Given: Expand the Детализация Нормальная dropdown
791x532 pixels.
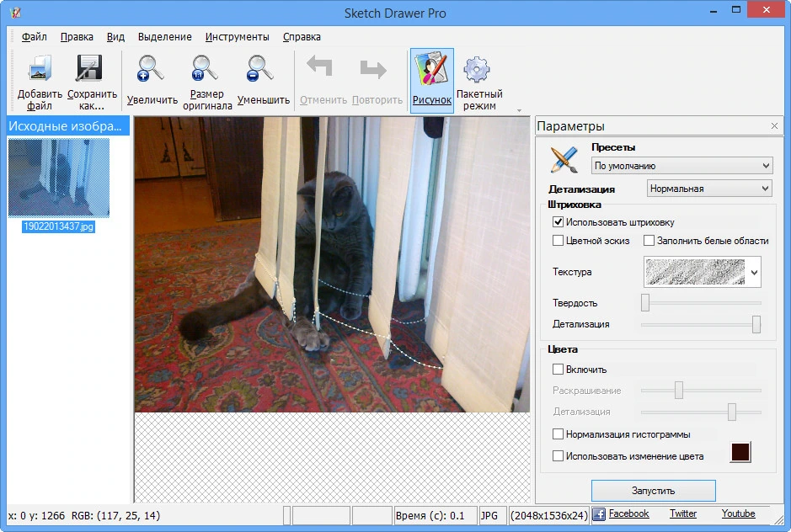Looking at the screenshot, I should point(709,189).
